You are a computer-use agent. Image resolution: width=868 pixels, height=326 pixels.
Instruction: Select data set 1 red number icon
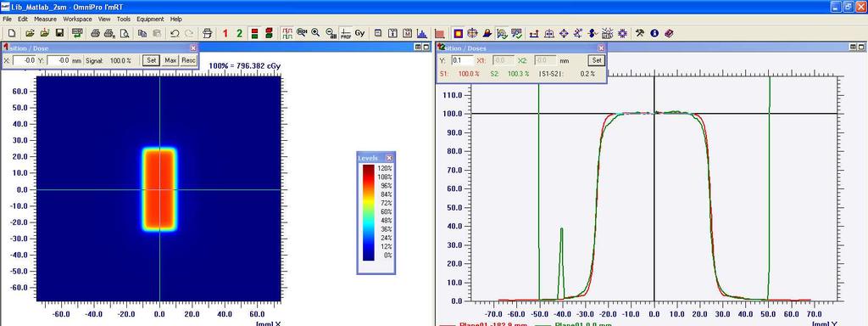(225, 33)
